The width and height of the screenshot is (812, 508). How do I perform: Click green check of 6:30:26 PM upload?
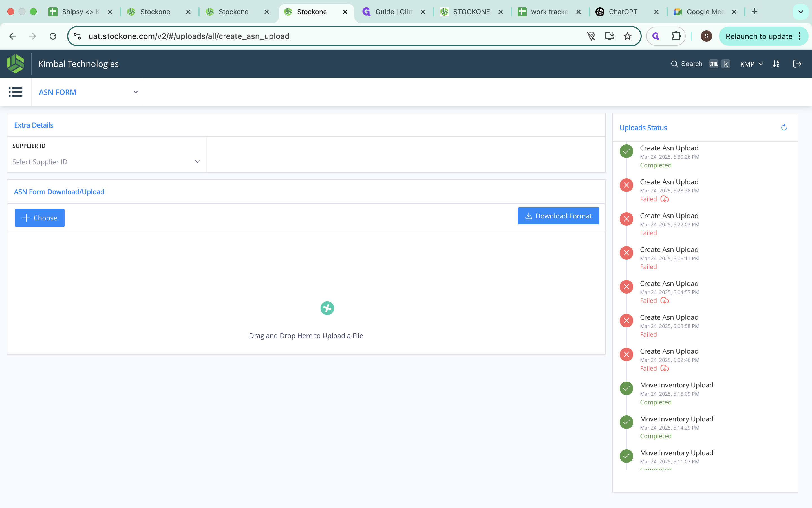626,151
